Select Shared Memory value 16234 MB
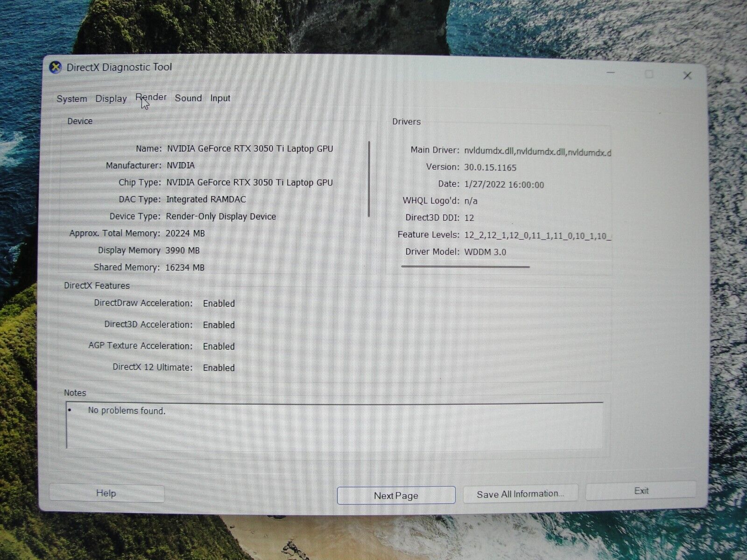This screenshot has width=747, height=560. coord(185,268)
